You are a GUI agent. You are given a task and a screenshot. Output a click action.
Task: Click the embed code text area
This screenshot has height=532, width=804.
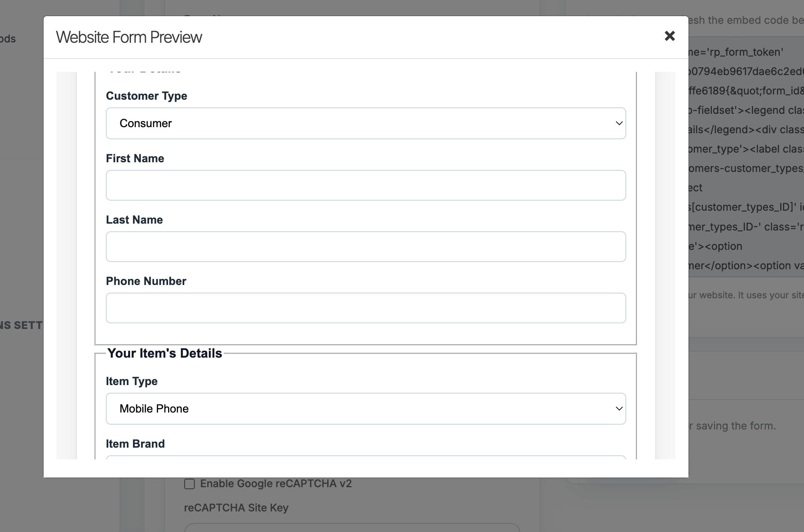pos(746,158)
